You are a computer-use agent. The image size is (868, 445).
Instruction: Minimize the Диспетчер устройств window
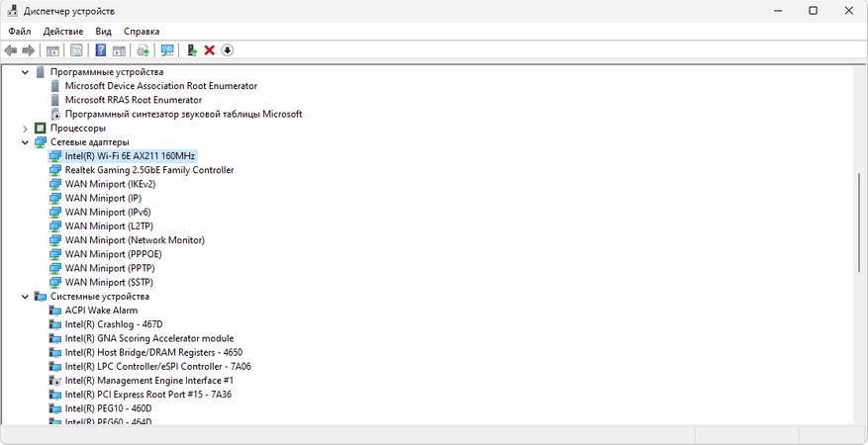pos(777,11)
